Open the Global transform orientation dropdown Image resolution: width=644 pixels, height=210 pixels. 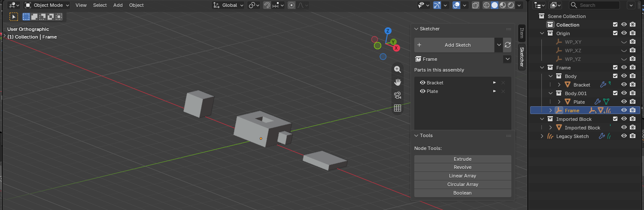point(229,5)
